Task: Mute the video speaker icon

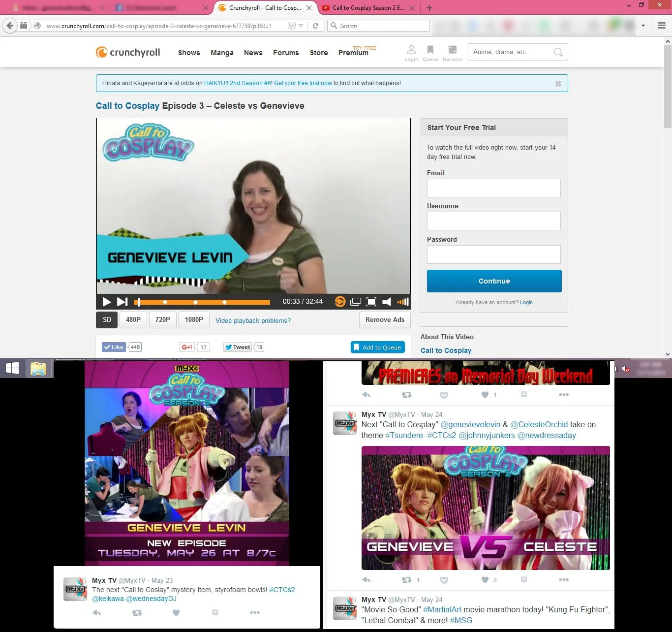Action: coord(387,302)
